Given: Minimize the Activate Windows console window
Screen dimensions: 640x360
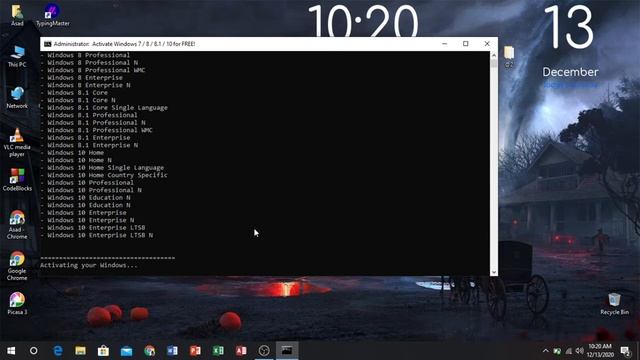Looking at the screenshot, I should point(444,44).
